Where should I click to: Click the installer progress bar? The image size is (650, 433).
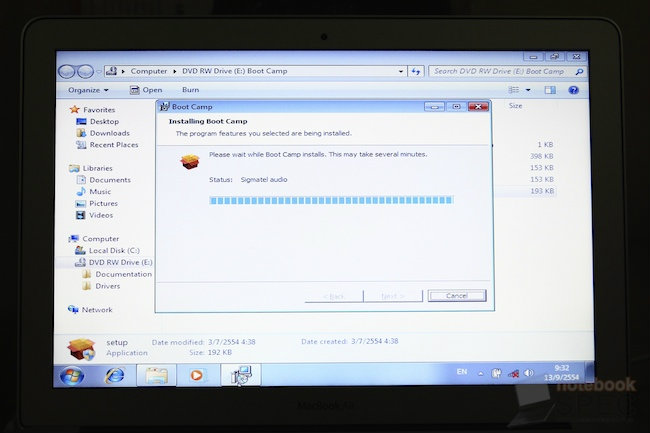(331, 200)
